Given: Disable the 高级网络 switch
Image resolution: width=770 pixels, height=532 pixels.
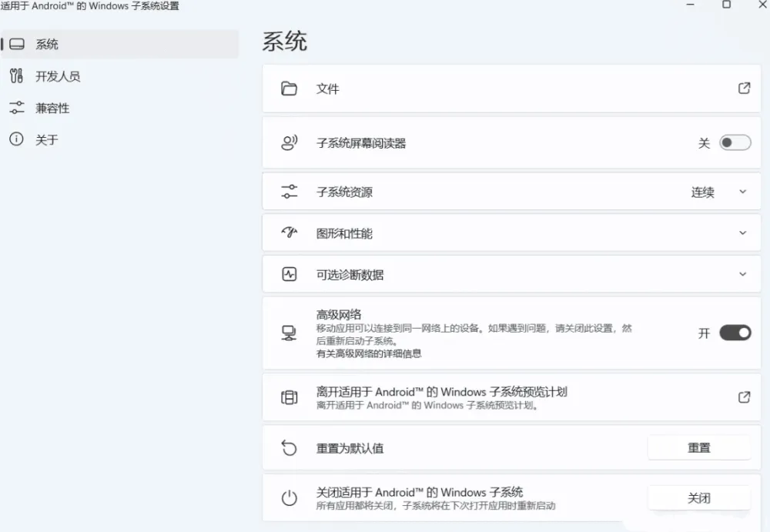Looking at the screenshot, I should tap(734, 332).
